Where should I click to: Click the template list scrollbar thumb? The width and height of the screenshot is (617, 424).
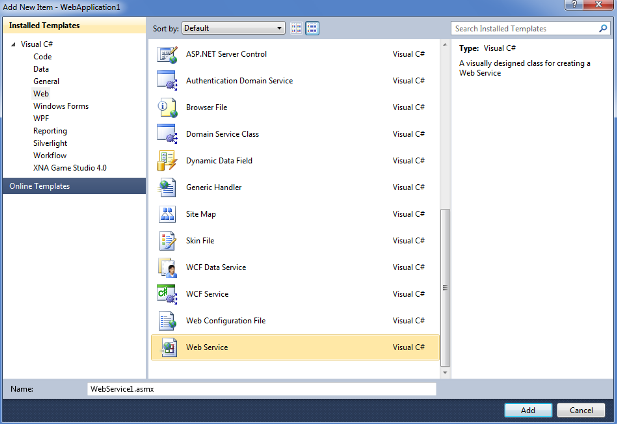click(445, 288)
